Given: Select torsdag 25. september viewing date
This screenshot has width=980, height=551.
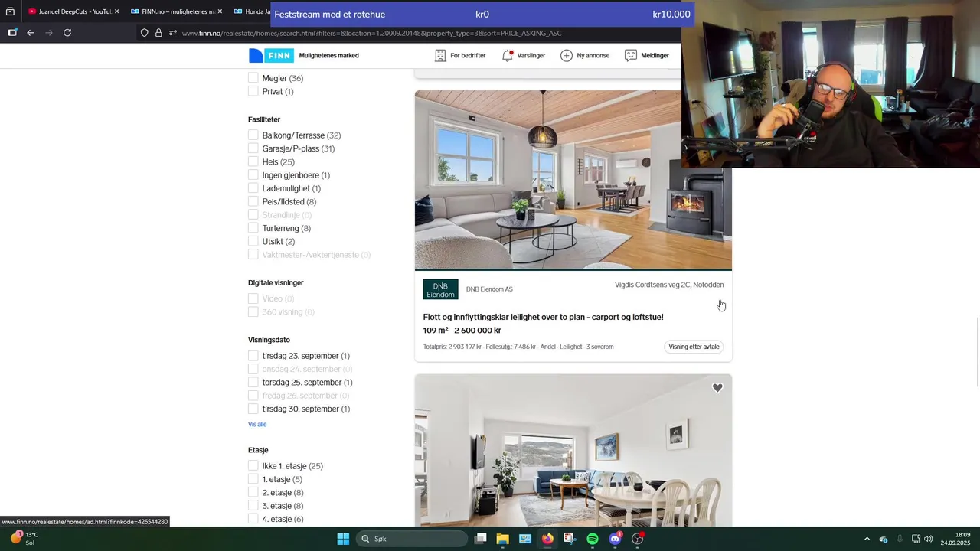Looking at the screenshot, I should [x=253, y=382].
